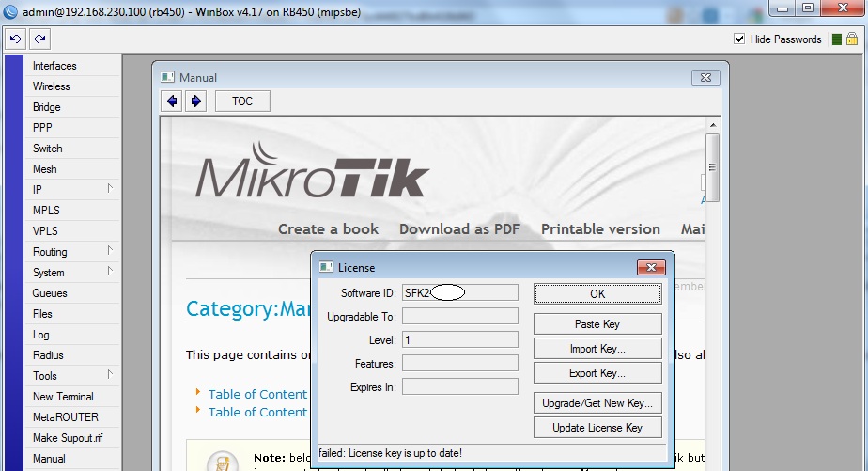Close the License dialog with red X
The width and height of the screenshot is (868, 471).
(x=651, y=267)
